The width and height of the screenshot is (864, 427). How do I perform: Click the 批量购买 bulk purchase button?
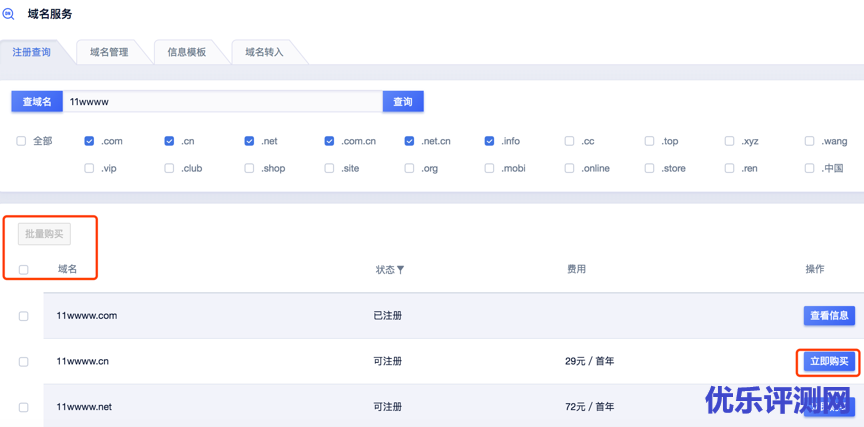[x=44, y=234]
